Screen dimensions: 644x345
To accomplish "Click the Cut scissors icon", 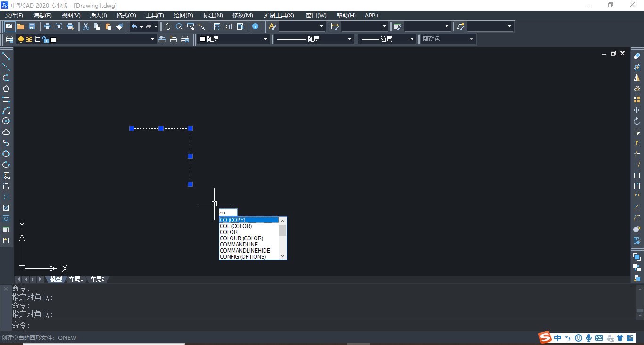I will coord(86,26).
